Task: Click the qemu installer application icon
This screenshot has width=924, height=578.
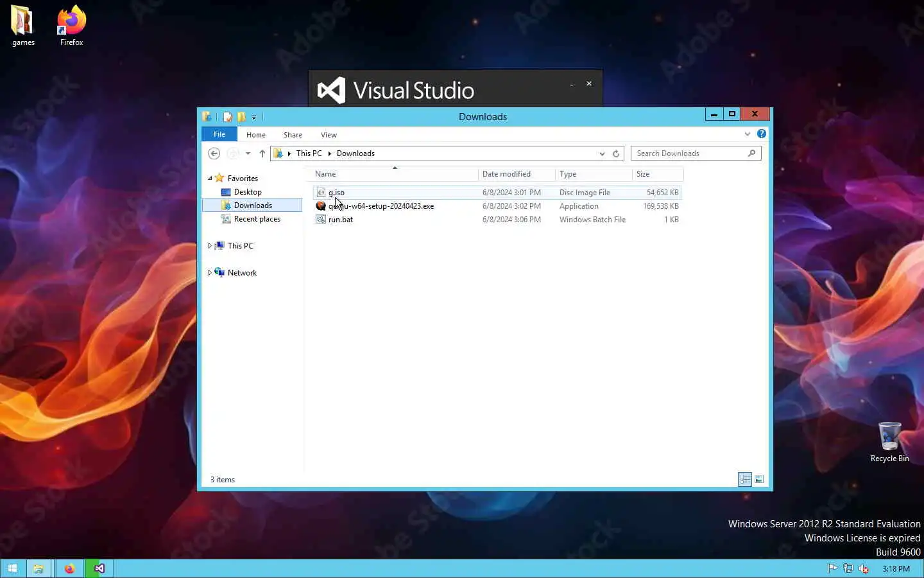Action: click(321, 206)
